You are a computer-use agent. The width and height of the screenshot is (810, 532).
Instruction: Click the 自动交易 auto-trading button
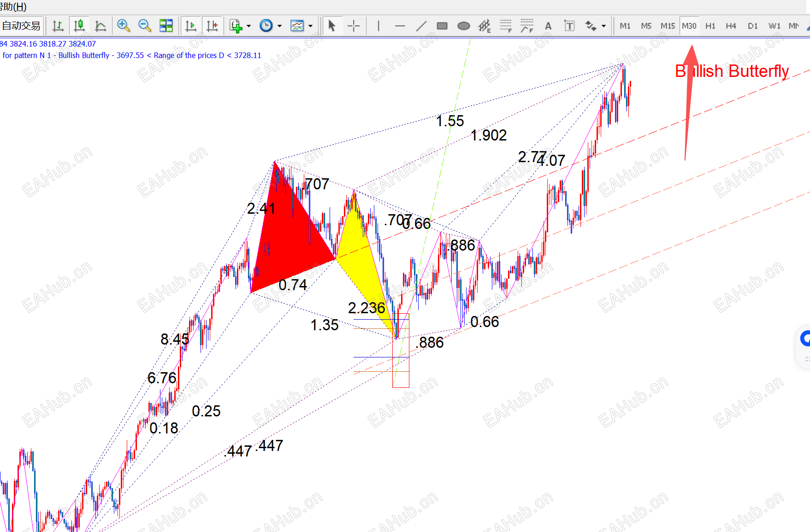[21, 26]
